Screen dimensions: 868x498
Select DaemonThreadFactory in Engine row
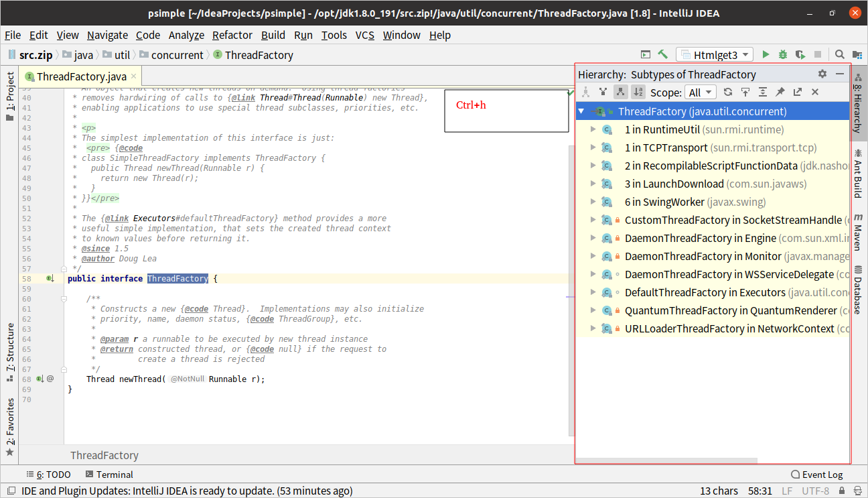click(713, 238)
